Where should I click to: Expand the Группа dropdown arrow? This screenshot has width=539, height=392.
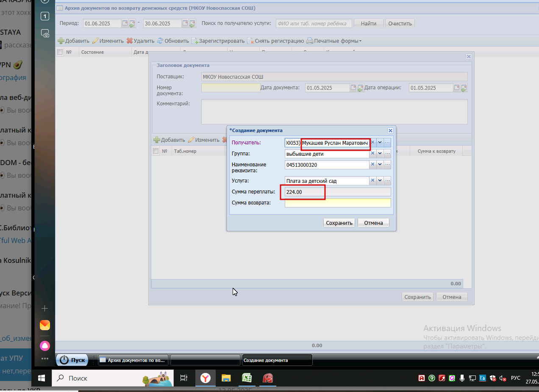pos(380,154)
